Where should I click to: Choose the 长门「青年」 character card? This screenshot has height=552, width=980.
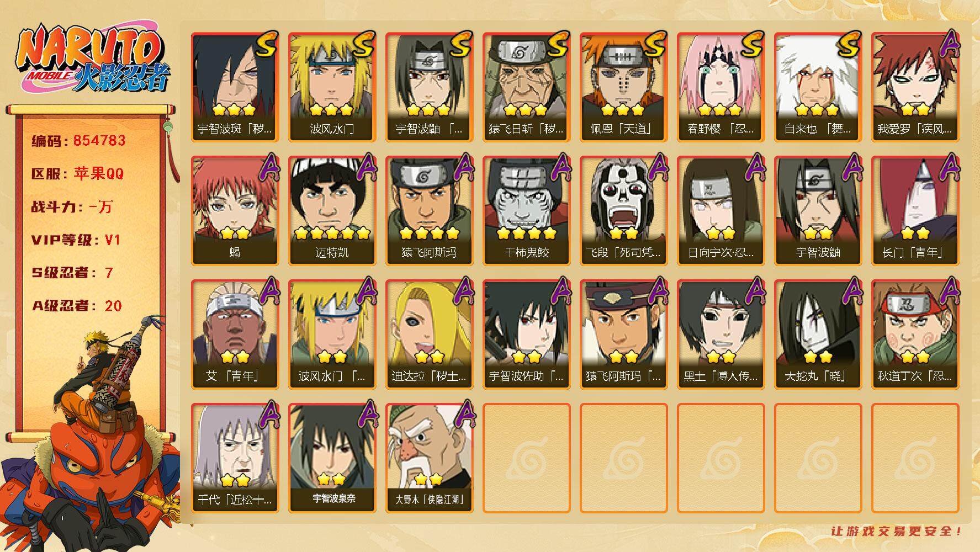pyautogui.click(x=915, y=211)
